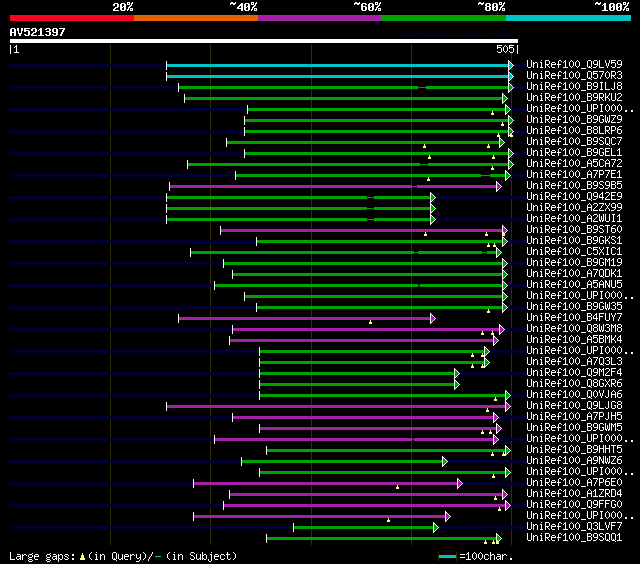
Task: Click the UniRef100_A5CA72 label
Action: click(x=574, y=164)
